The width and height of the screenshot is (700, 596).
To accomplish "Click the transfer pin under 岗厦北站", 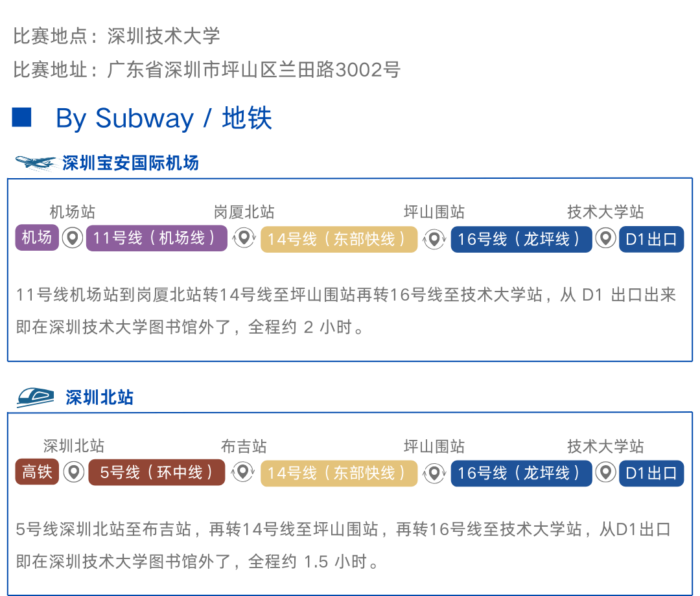I will click(244, 238).
